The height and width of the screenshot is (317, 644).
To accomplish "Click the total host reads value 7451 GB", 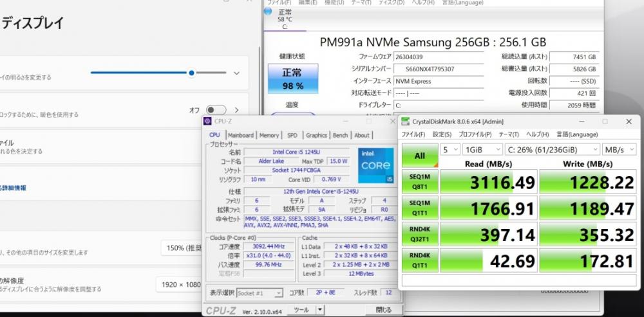I will (574, 57).
